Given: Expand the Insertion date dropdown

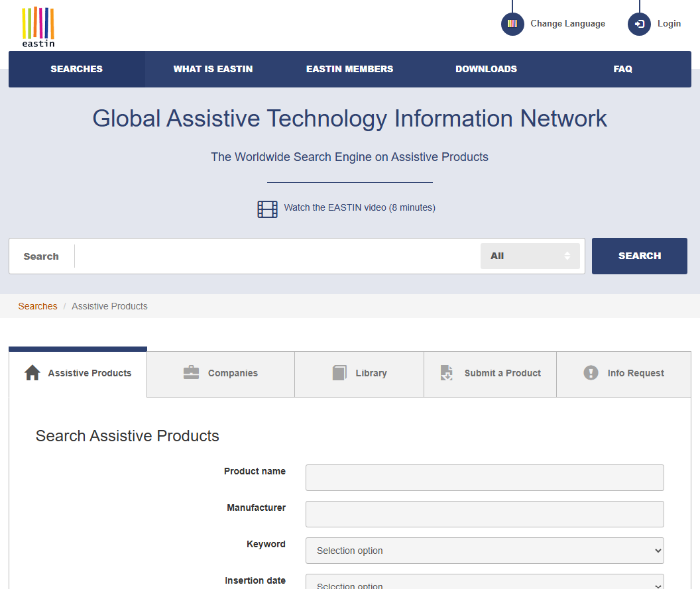Looking at the screenshot, I should pyautogui.click(x=485, y=583).
